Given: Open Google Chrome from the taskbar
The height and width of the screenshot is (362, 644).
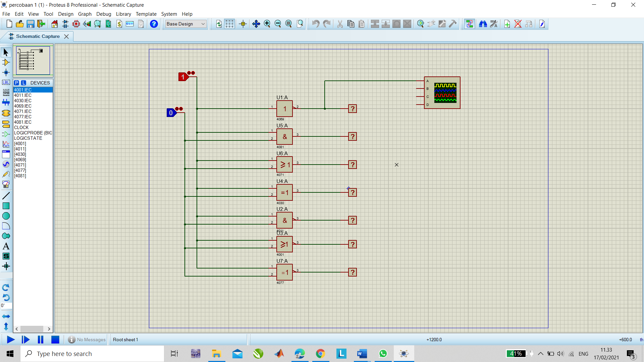Looking at the screenshot, I should click(x=320, y=354).
